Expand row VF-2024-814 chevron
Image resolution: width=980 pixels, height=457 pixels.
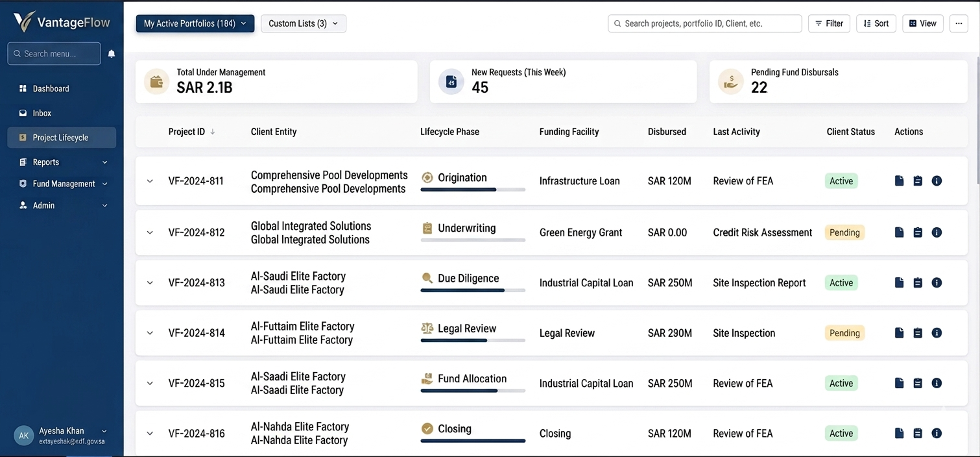(150, 333)
